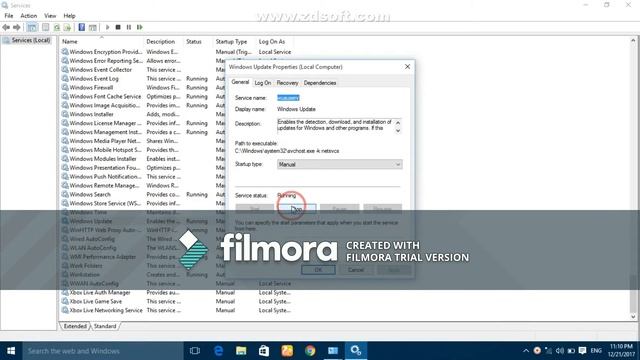Switch to the Recovery tab
Viewport: 640px width, 360px height.
pyautogui.click(x=287, y=83)
